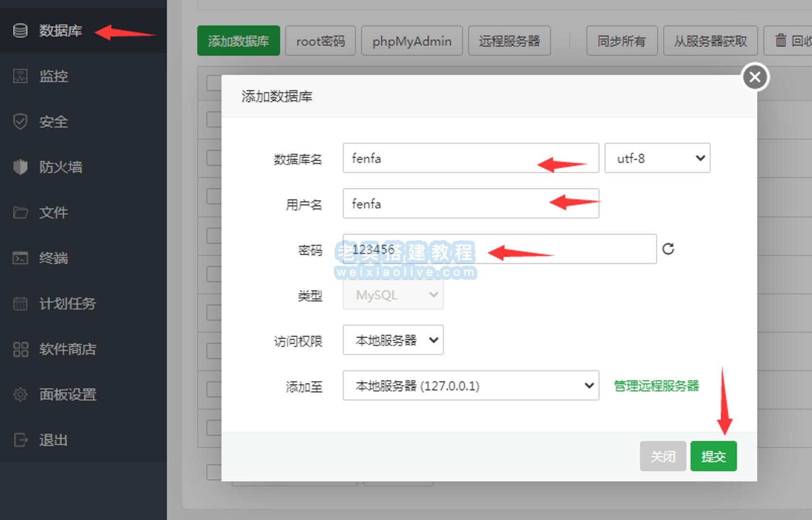Click the grey 关闭 button
Screen dimensions: 812x520
663,456
